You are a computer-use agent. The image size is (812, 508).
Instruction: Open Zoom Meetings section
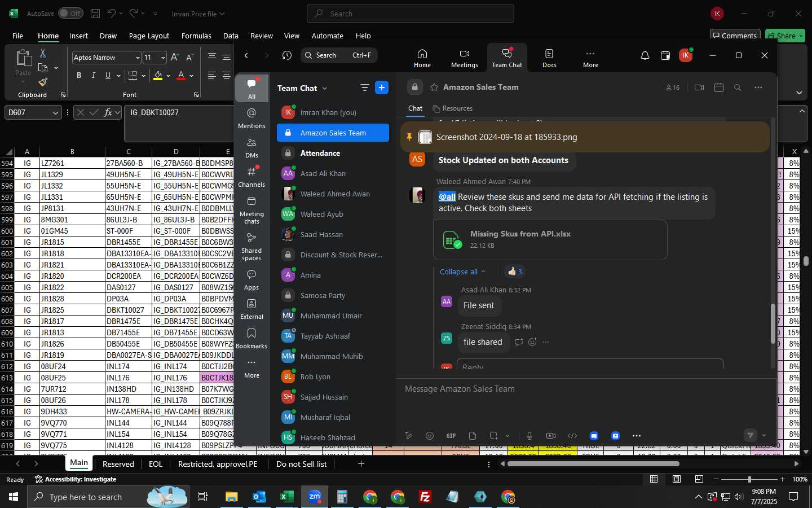coord(464,58)
